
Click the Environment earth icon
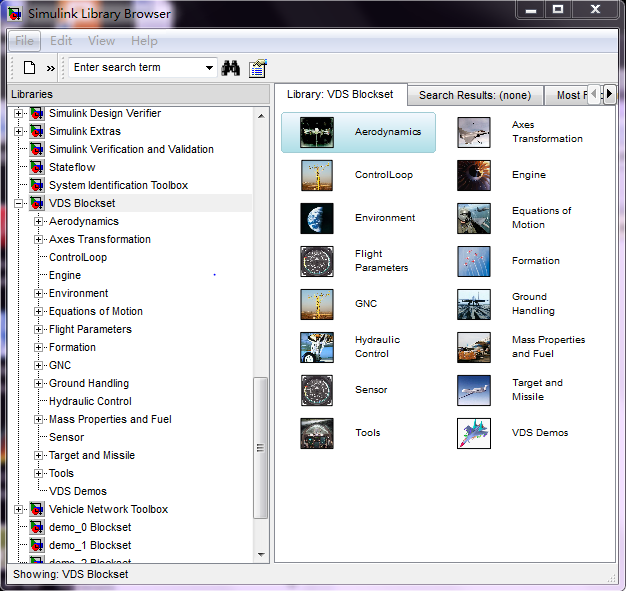pos(317,218)
